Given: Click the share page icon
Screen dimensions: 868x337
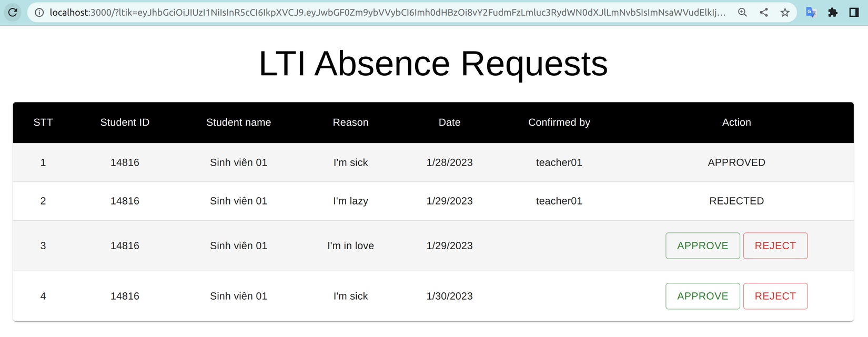Looking at the screenshot, I should click(764, 12).
